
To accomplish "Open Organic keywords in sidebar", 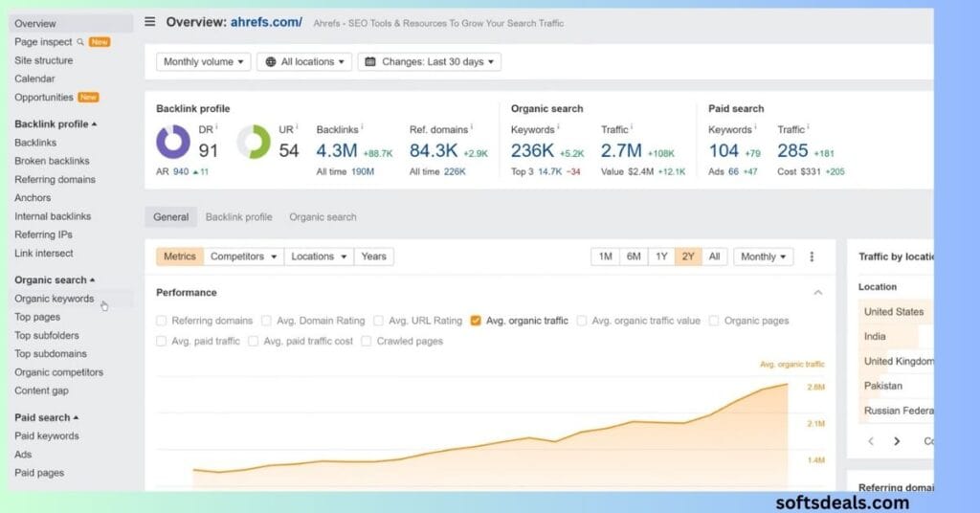I will point(55,299).
